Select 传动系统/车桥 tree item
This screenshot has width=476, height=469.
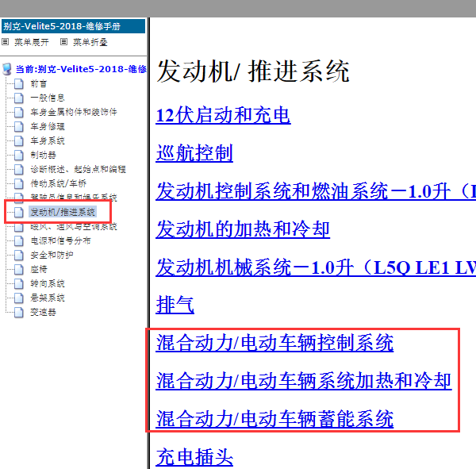pyautogui.click(x=58, y=183)
